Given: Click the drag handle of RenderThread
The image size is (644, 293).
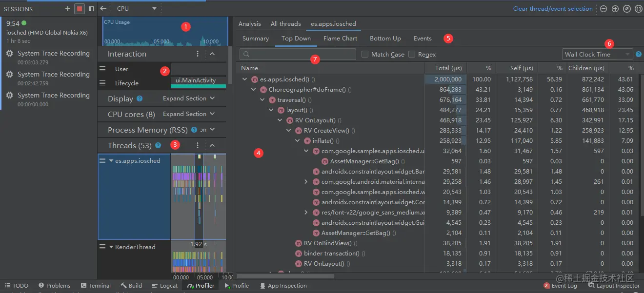Looking at the screenshot, I should pos(102,247).
